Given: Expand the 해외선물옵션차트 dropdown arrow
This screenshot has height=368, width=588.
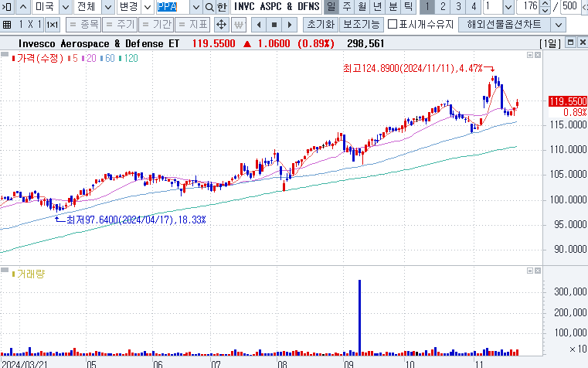Looking at the screenshot, I should pyautogui.click(x=559, y=25).
